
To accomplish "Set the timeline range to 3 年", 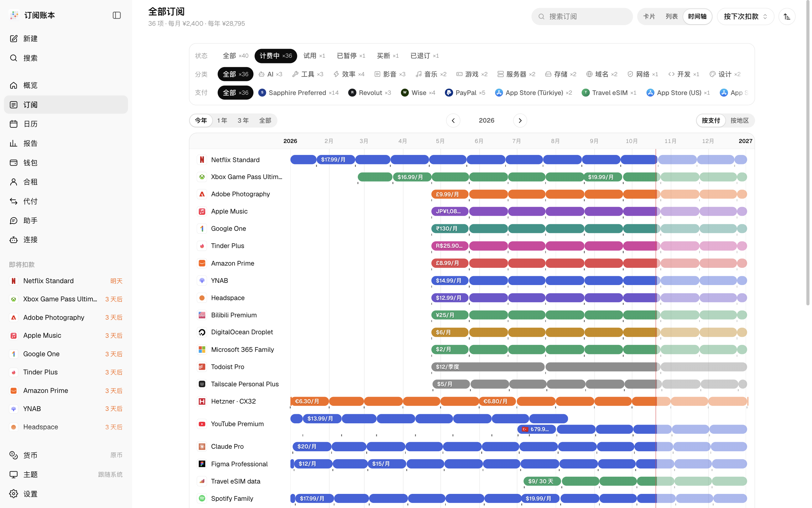I will coord(243,121).
